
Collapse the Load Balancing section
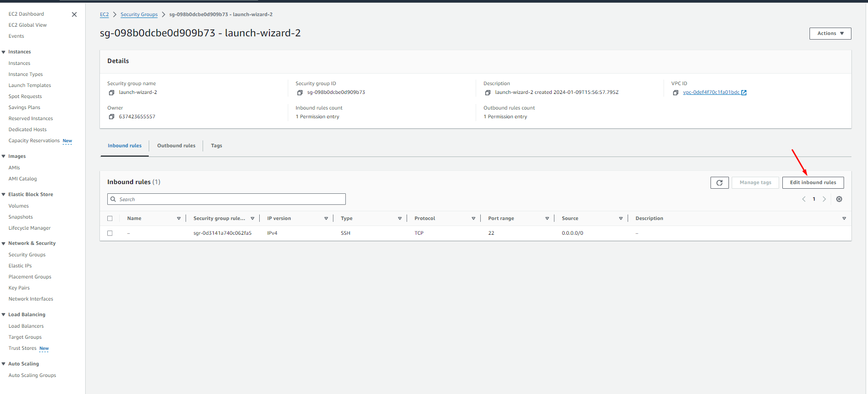pos(4,315)
